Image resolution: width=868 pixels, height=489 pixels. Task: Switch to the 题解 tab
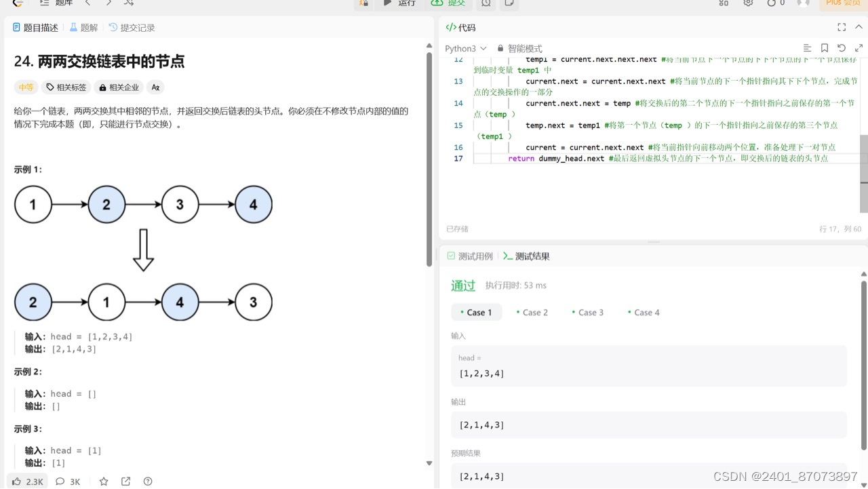(x=83, y=28)
